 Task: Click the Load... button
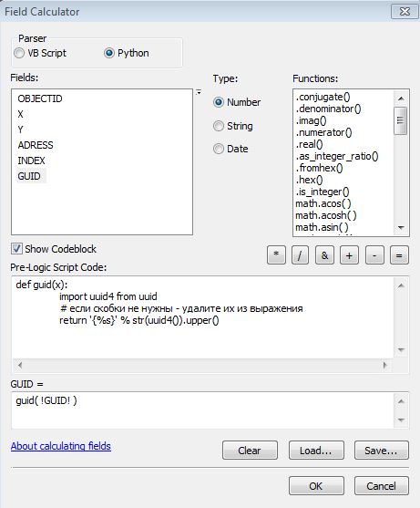pyautogui.click(x=316, y=450)
